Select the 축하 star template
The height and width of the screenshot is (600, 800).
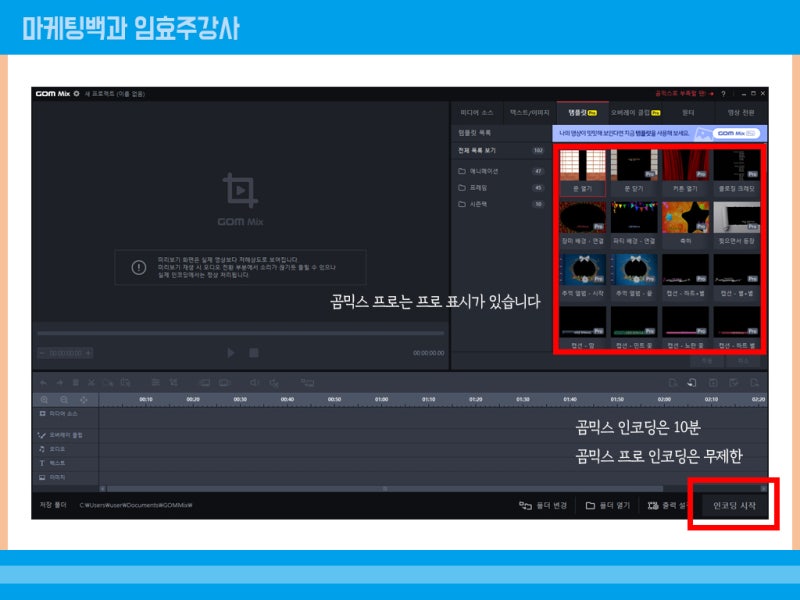click(x=685, y=224)
